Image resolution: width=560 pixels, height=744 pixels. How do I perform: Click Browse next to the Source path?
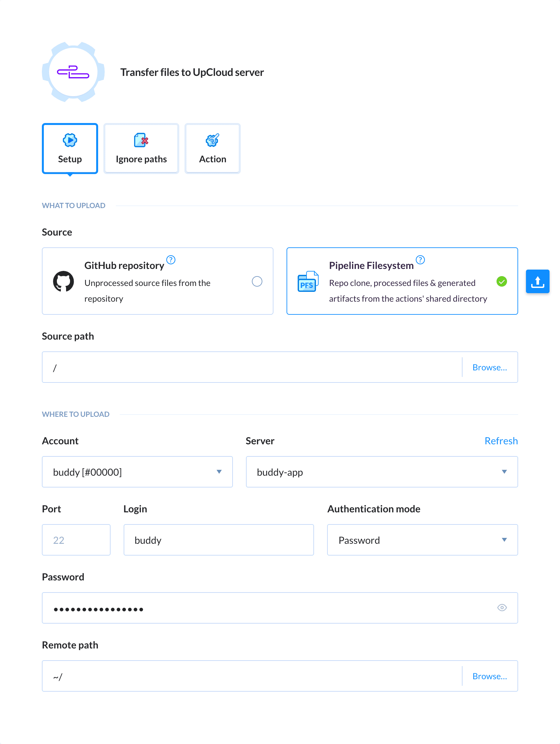tap(489, 367)
